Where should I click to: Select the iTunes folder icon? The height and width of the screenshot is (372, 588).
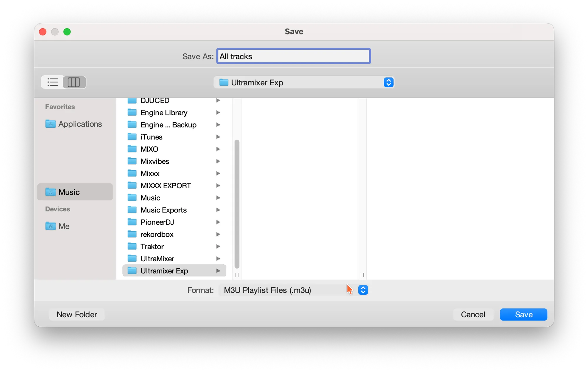click(132, 137)
